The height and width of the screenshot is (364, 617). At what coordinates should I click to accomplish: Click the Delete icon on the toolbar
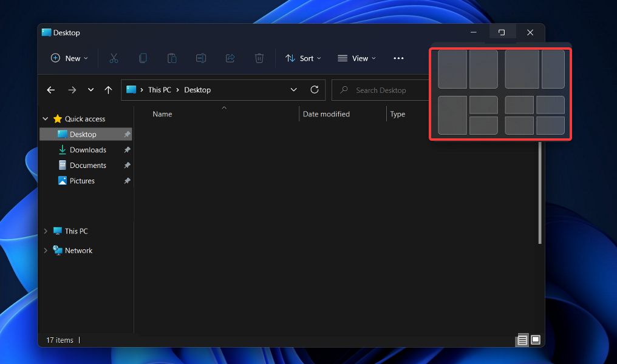coord(259,58)
